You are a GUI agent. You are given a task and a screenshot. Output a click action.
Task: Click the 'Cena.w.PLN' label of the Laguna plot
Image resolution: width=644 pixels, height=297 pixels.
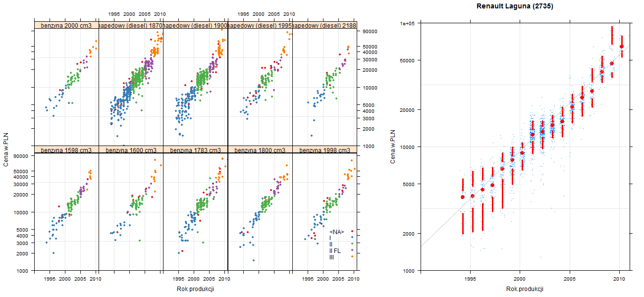392,147
